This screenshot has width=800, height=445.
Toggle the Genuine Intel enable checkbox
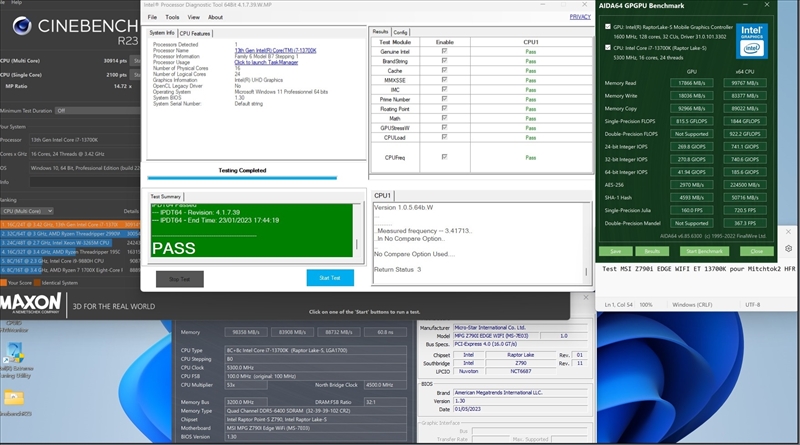click(444, 52)
